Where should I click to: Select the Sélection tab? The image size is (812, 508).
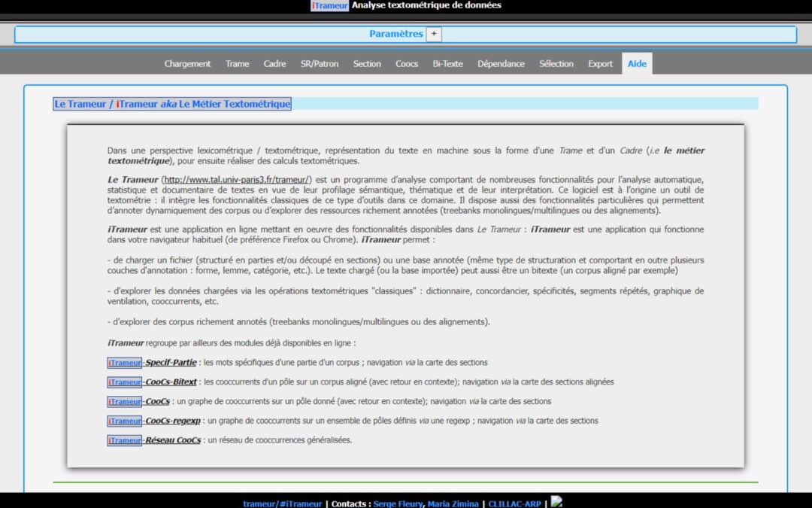tap(556, 64)
